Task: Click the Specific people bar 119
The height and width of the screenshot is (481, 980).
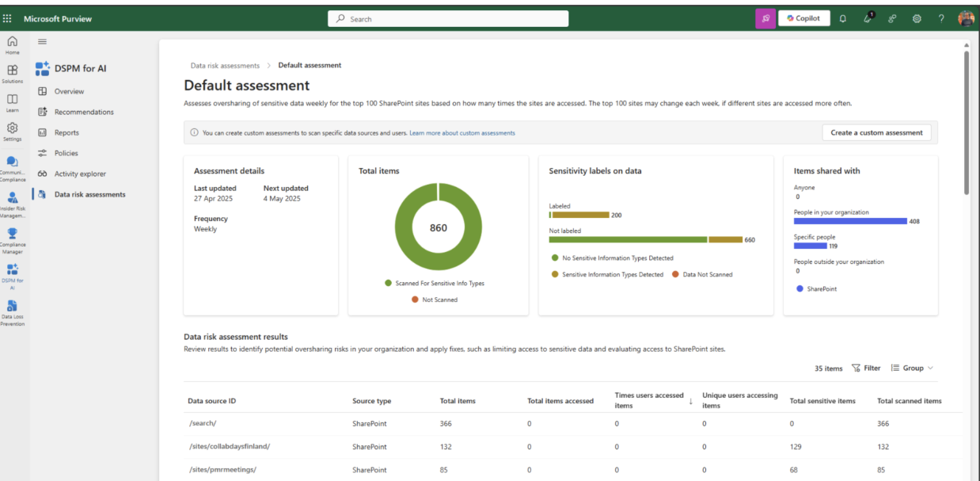Action: pos(811,246)
